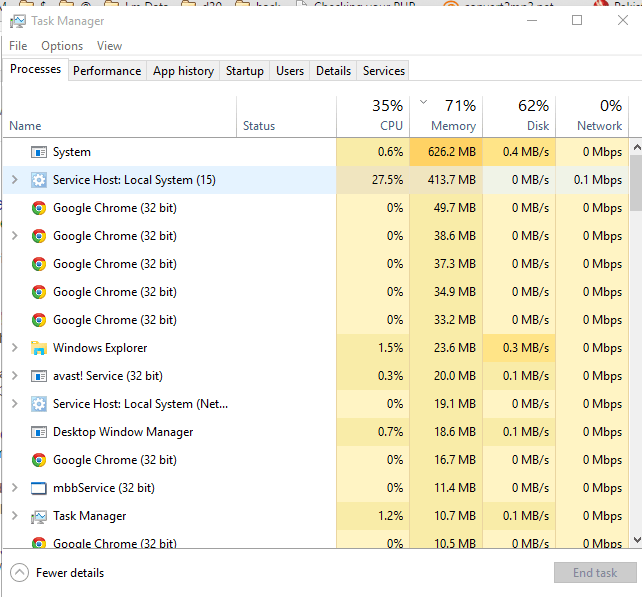Click the scrollbar down arrow
The width and height of the screenshot is (642, 597).
tap(637, 540)
